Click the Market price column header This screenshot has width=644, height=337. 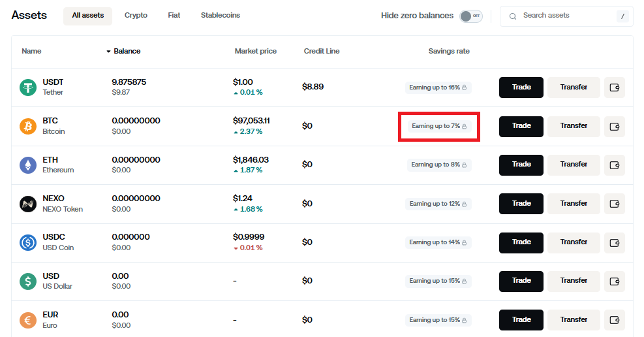256,52
